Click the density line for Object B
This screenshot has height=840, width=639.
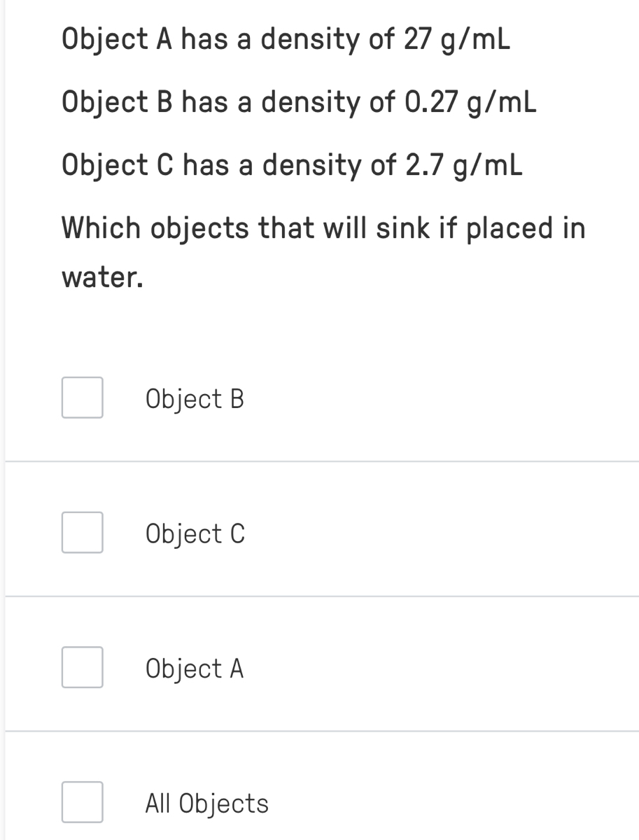(x=299, y=103)
